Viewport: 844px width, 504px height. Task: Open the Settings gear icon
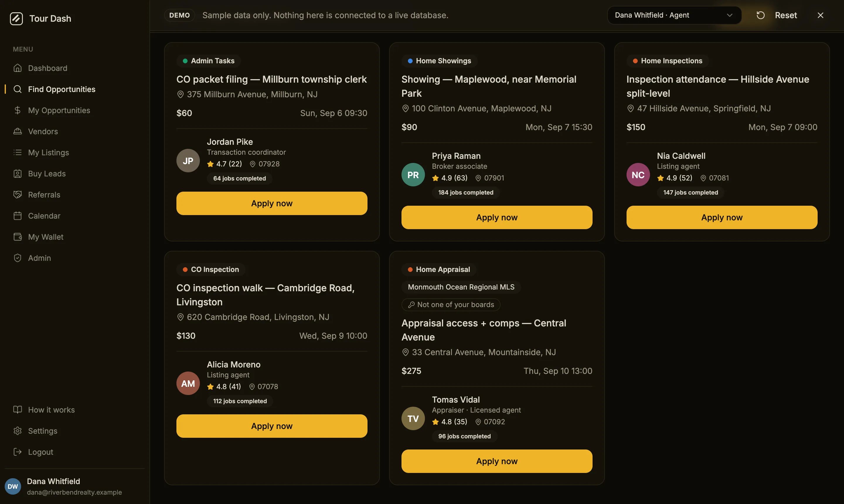17,431
